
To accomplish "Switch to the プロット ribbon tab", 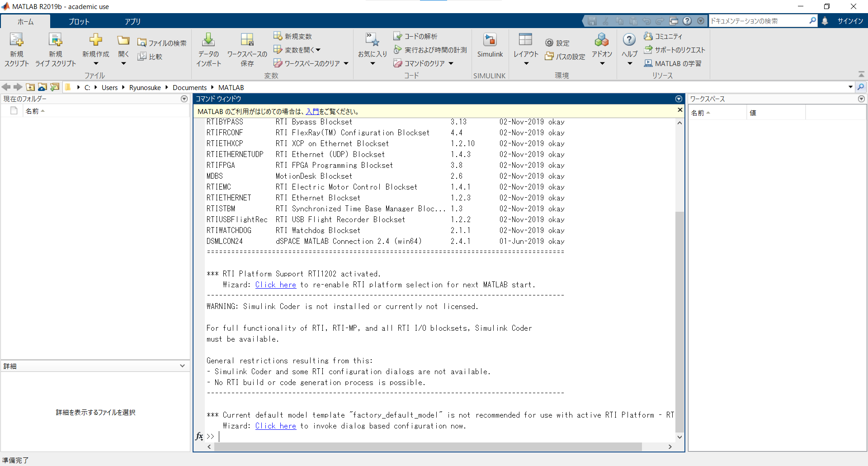I will tap(79, 21).
